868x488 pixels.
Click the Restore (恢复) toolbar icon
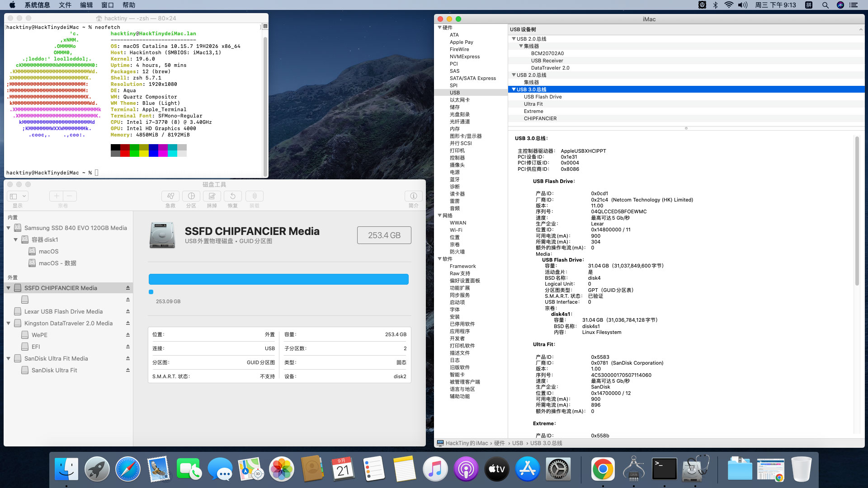tap(232, 196)
